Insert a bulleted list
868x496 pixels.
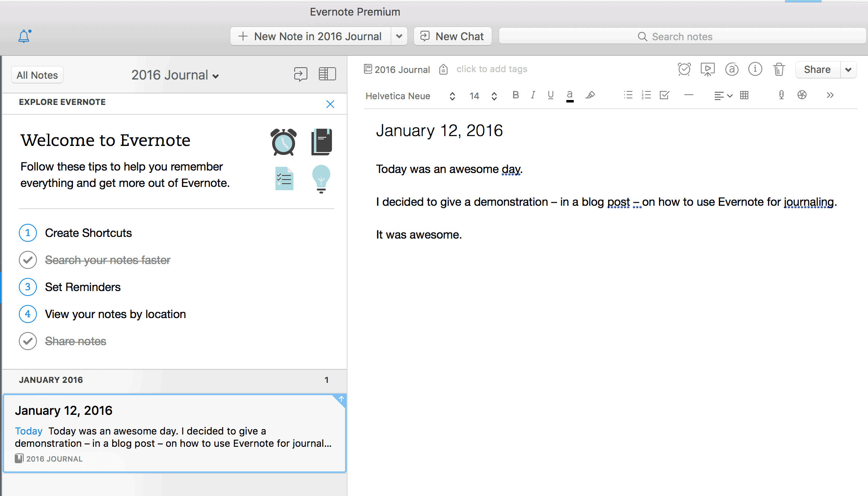(x=628, y=95)
